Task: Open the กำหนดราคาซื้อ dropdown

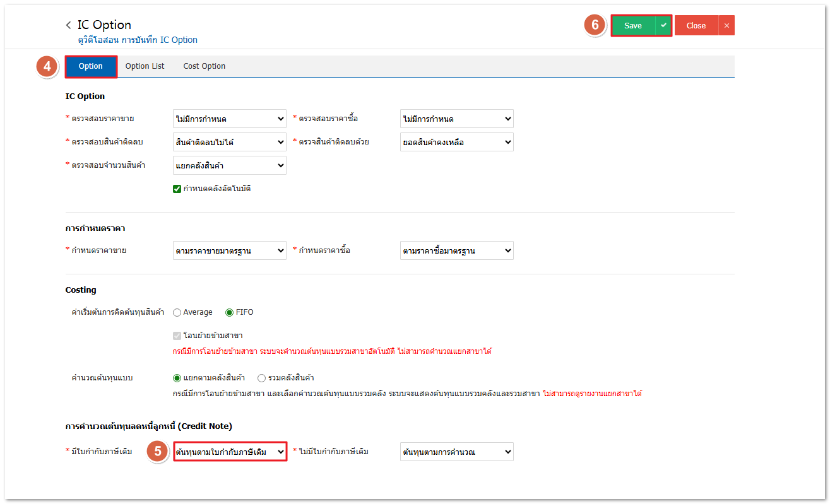Action: (456, 250)
